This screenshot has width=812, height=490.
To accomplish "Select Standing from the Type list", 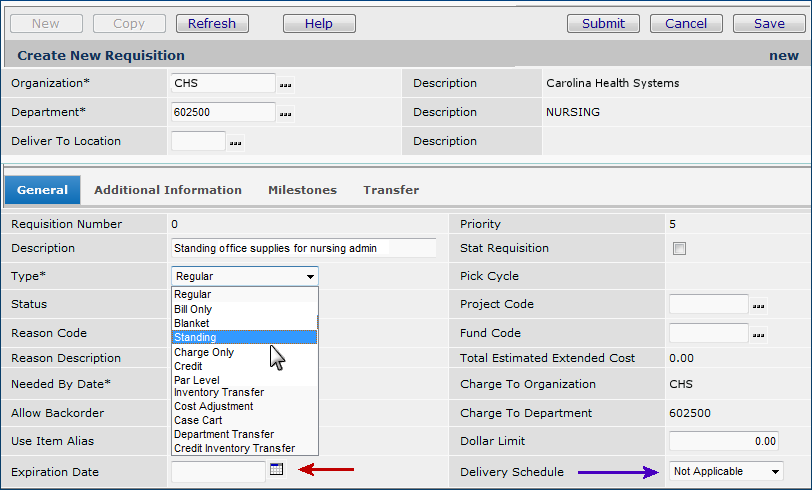I will coord(196,338).
